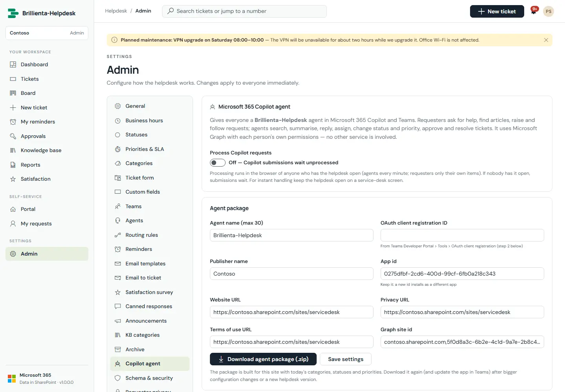
Task: Click the Email to ticket icon
Action: tap(118, 278)
